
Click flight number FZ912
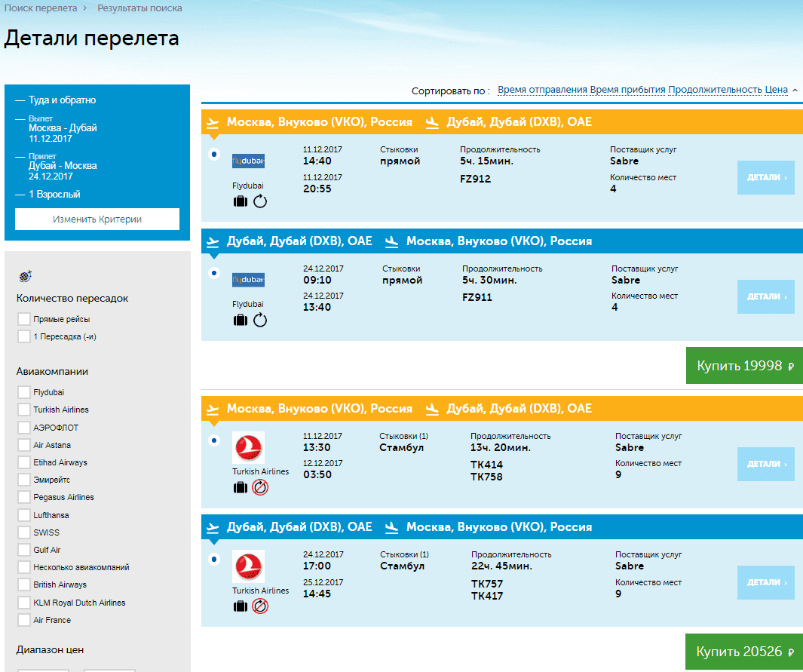click(475, 179)
